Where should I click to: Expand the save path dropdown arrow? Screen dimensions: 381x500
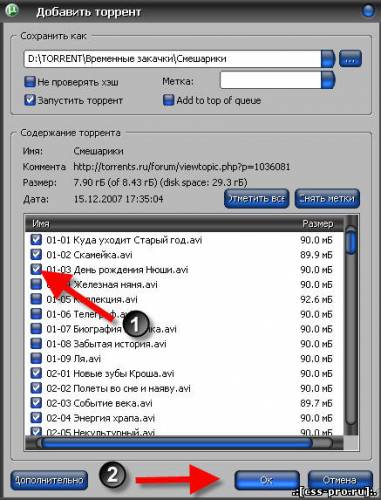328,59
